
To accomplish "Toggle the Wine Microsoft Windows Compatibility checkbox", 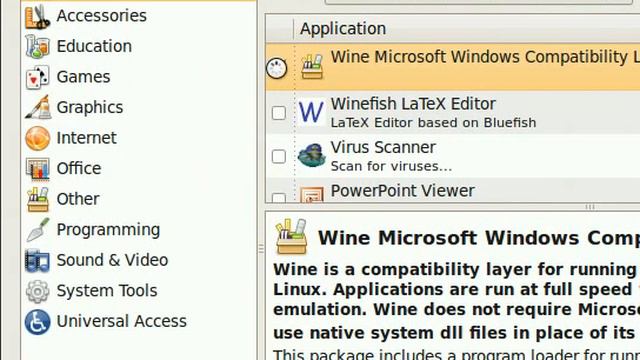I will (x=277, y=68).
